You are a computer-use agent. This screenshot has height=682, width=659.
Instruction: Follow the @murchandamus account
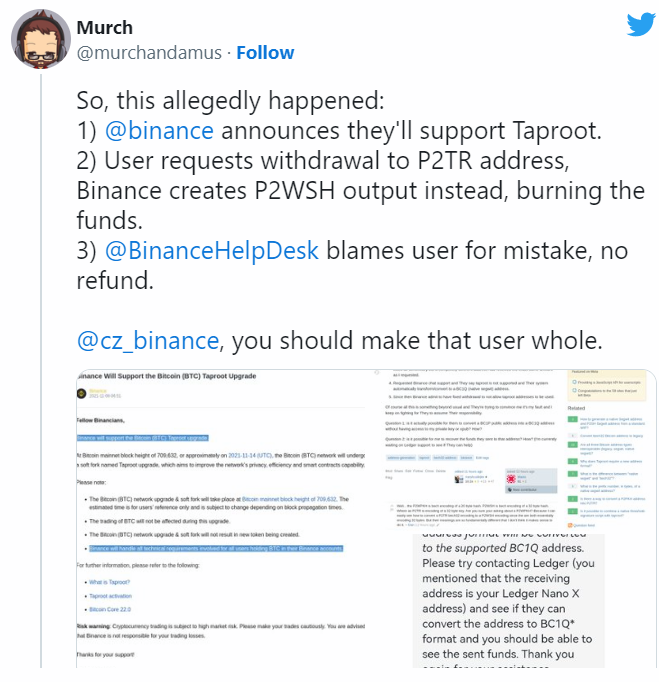tap(265, 52)
